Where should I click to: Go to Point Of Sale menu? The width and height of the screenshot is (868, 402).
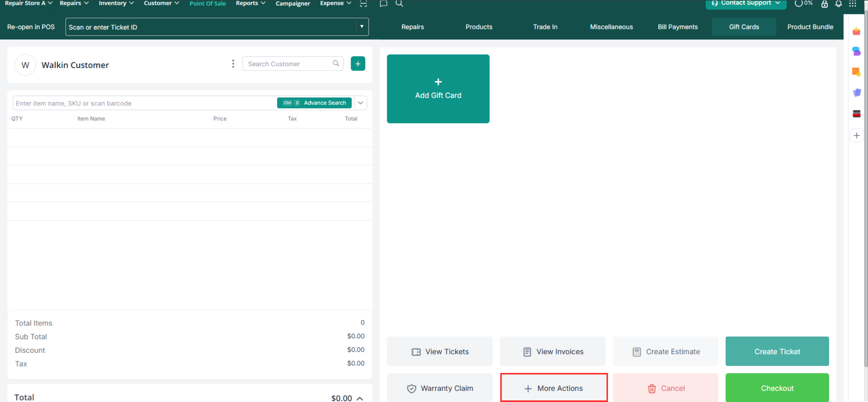tap(207, 3)
